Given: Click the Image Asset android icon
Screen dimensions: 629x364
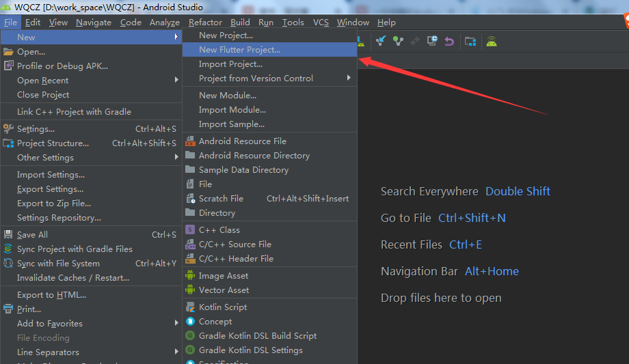Looking at the screenshot, I should [x=190, y=276].
